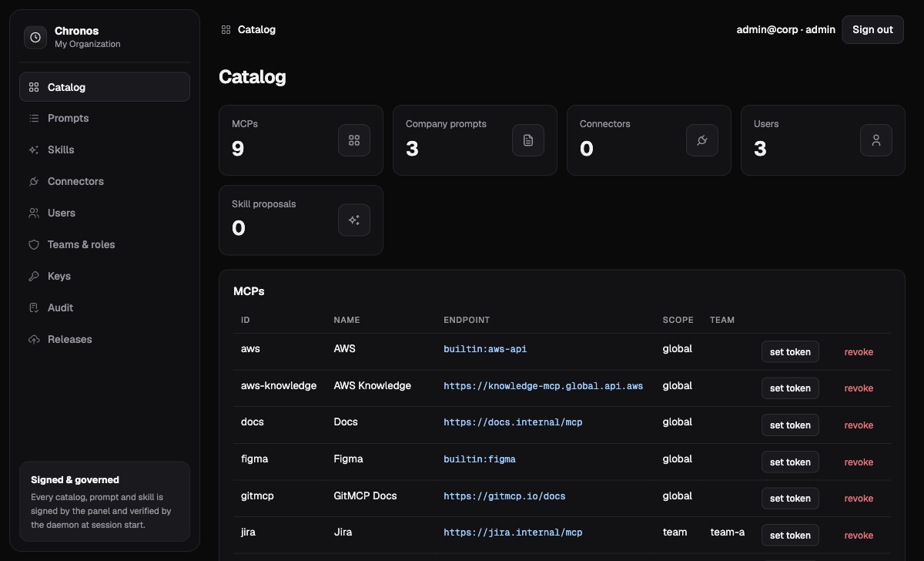
Task: Click the Connectors plug icon in sidebar
Action: point(34,181)
